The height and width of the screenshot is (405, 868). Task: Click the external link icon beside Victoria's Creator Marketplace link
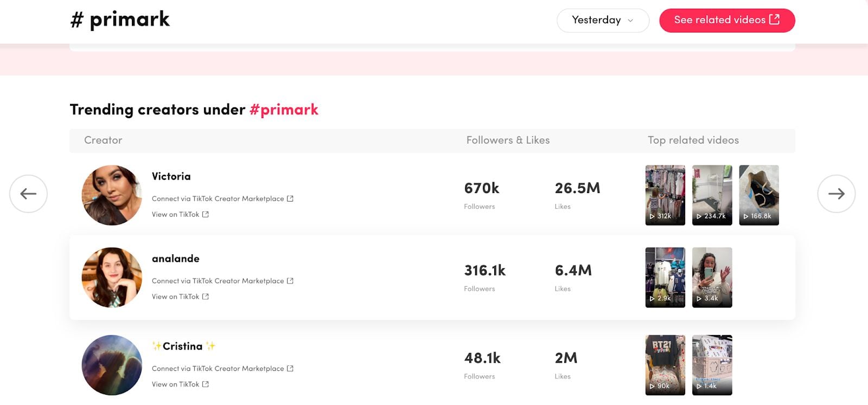[x=290, y=198]
